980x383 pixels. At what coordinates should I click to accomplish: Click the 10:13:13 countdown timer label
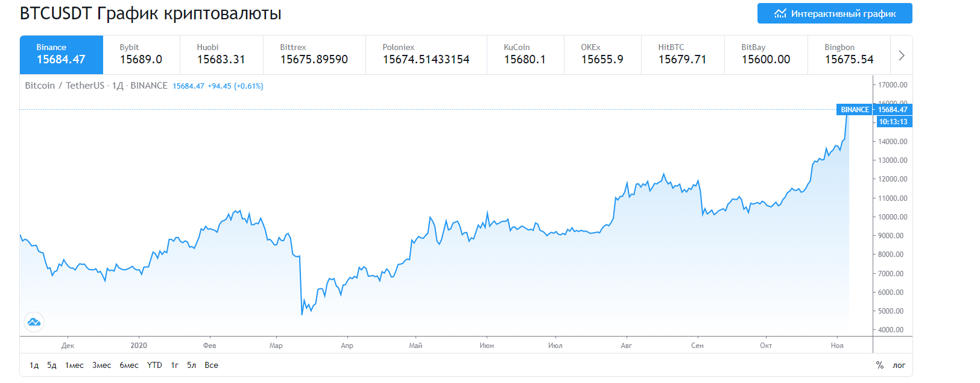click(x=893, y=122)
